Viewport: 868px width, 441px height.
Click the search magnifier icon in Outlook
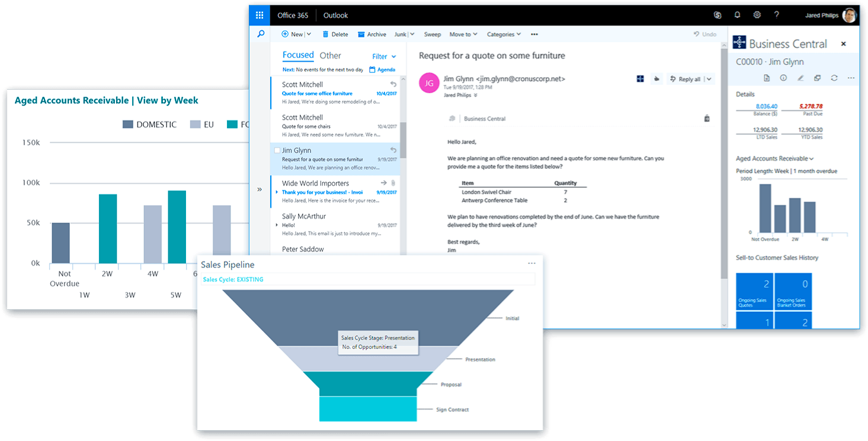pyautogui.click(x=260, y=34)
